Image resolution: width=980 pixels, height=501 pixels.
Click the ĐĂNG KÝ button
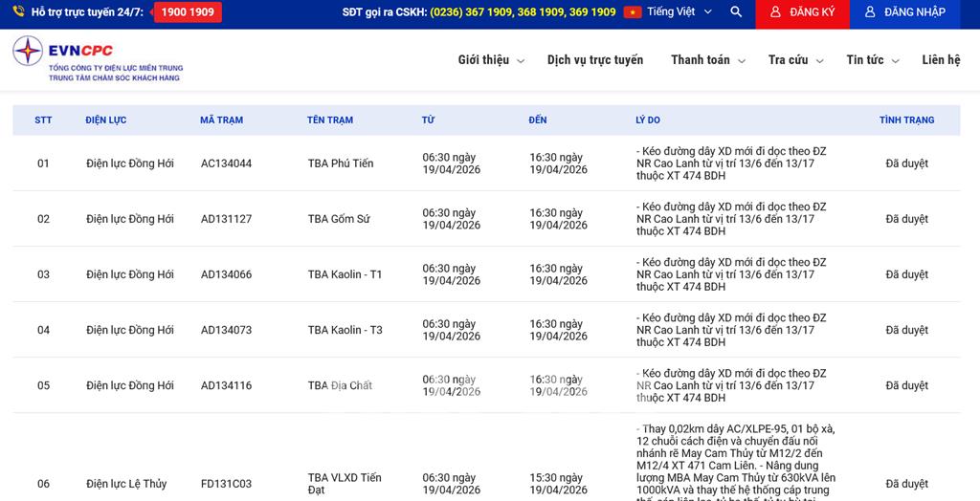point(802,12)
